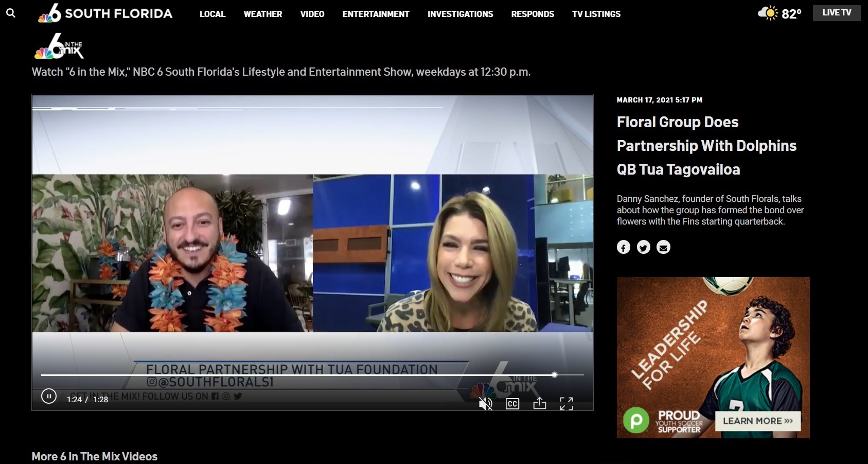Click the 82° temperature reading

click(x=791, y=14)
